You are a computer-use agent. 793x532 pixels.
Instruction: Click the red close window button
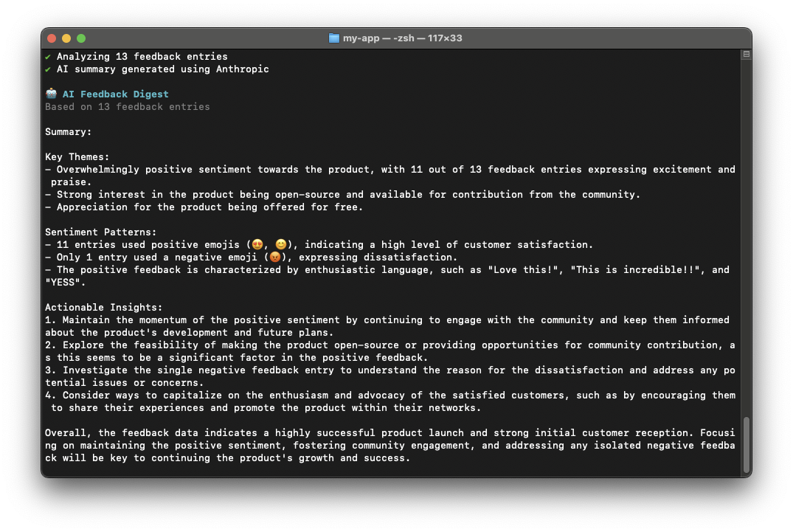click(x=52, y=38)
